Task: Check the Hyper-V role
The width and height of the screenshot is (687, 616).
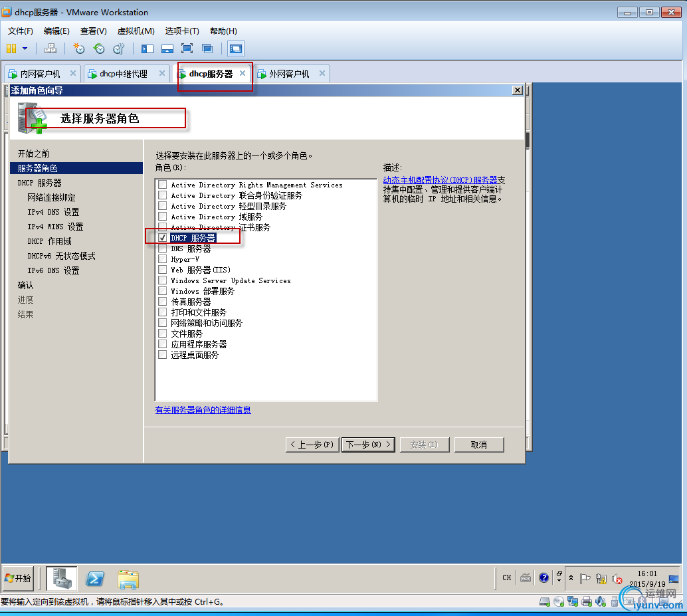Action: tap(163, 259)
